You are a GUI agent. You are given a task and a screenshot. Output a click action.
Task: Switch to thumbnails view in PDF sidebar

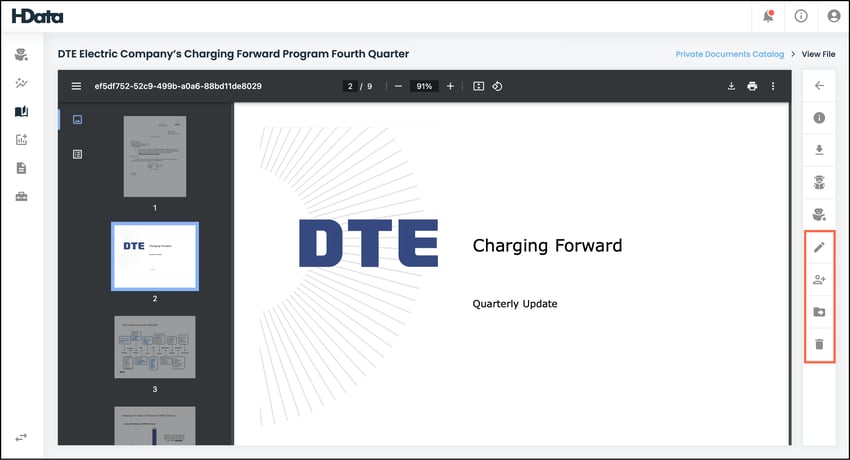pyautogui.click(x=78, y=119)
